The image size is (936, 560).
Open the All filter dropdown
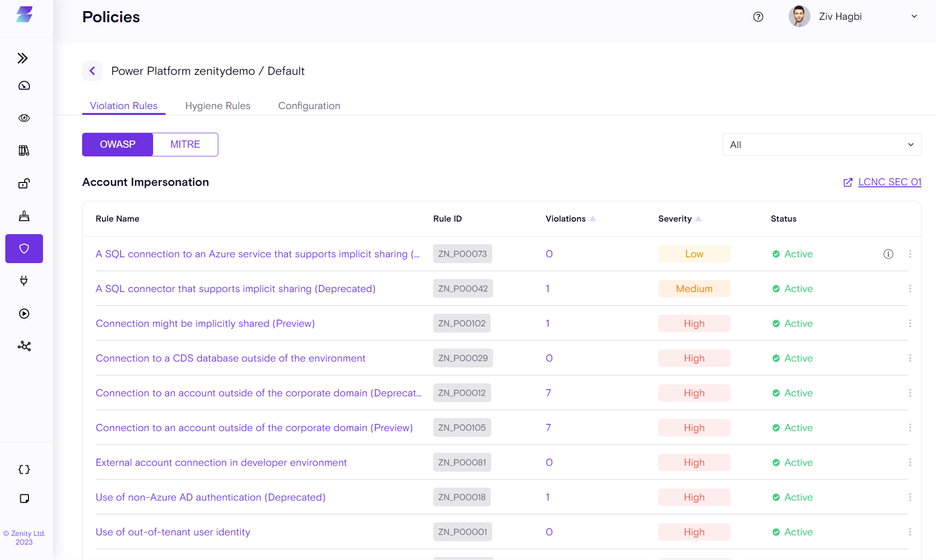(x=822, y=145)
